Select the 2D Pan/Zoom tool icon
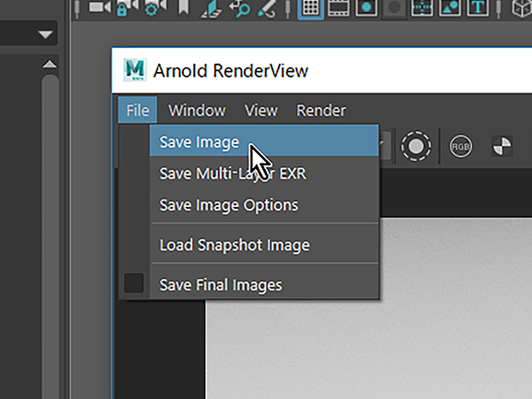 tap(239, 8)
